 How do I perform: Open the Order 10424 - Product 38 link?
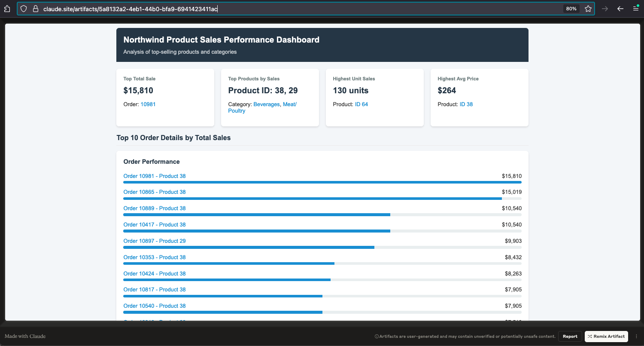click(x=155, y=274)
